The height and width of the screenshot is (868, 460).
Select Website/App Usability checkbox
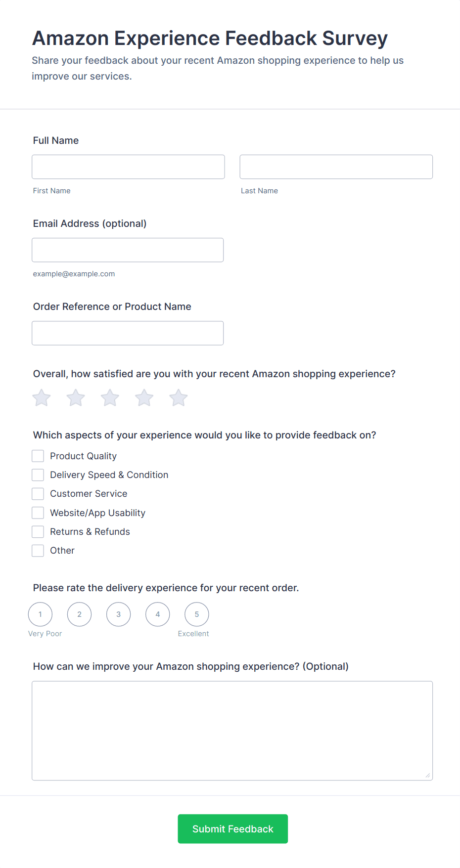click(x=38, y=513)
